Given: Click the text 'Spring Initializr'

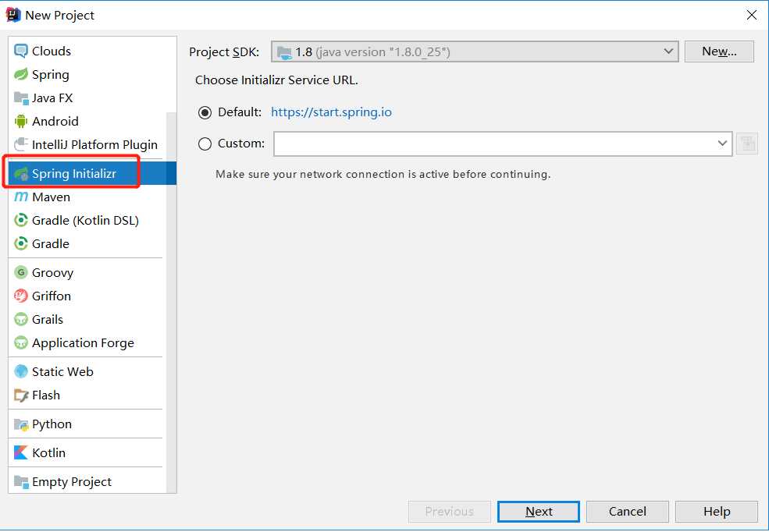Looking at the screenshot, I should [x=74, y=173].
